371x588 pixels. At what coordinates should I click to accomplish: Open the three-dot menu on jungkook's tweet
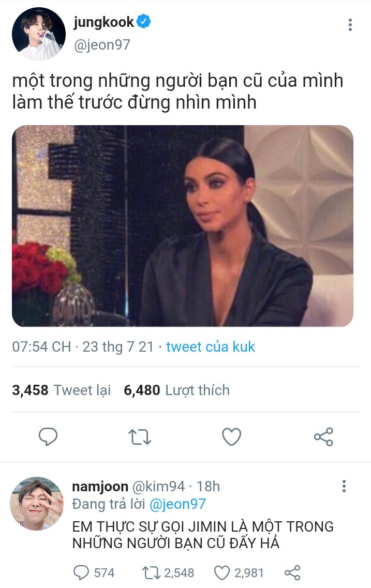tap(350, 25)
